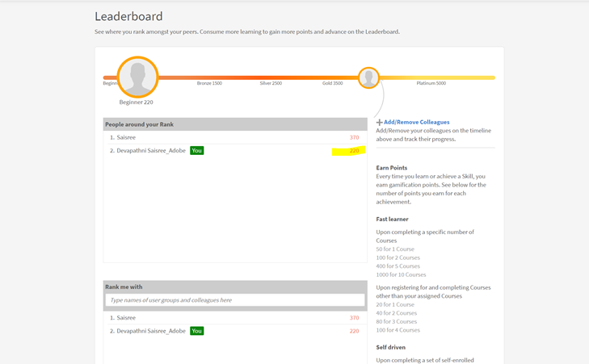Select the Silver 2500 milestone on the timeline

pyautogui.click(x=271, y=83)
